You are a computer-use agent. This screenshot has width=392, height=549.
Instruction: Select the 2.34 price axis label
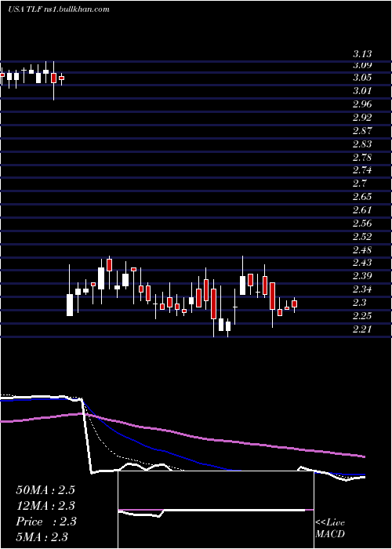pyautogui.click(x=362, y=289)
